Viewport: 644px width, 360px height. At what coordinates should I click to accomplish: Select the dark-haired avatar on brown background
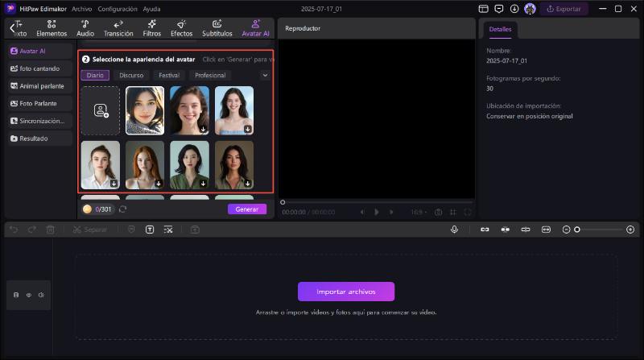[x=234, y=165]
